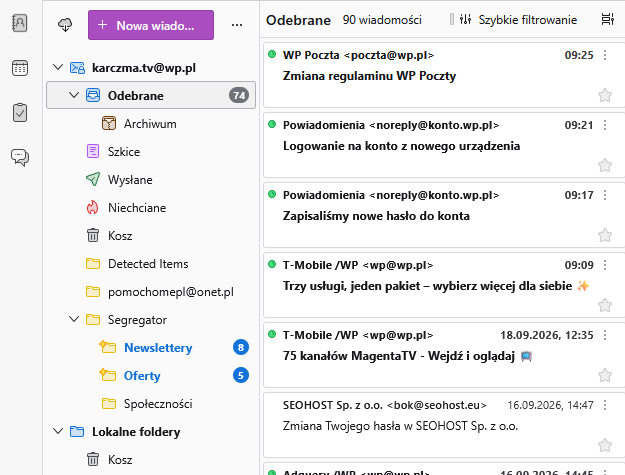Screen dimensions: 625x475
Task: Open the Oferty folder
Action: pos(151,375)
